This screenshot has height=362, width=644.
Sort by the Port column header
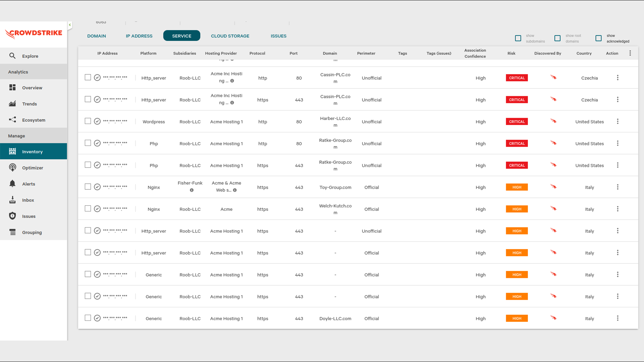pyautogui.click(x=293, y=53)
